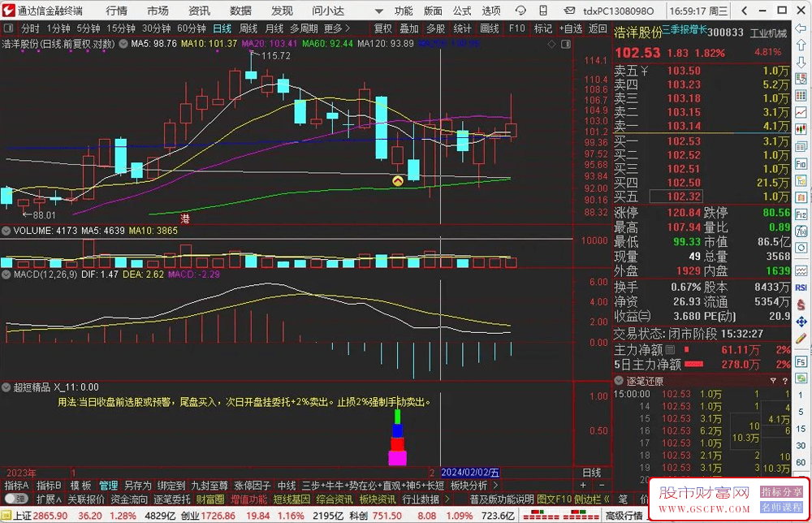Select the 60分钟 period
The width and height of the screenshot is (812, 523).
pos(192,28)
